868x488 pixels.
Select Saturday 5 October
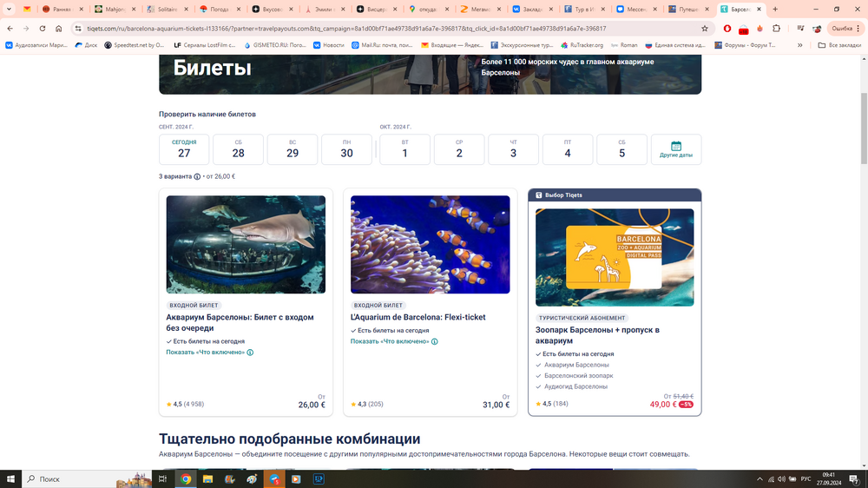pos(621,149)
